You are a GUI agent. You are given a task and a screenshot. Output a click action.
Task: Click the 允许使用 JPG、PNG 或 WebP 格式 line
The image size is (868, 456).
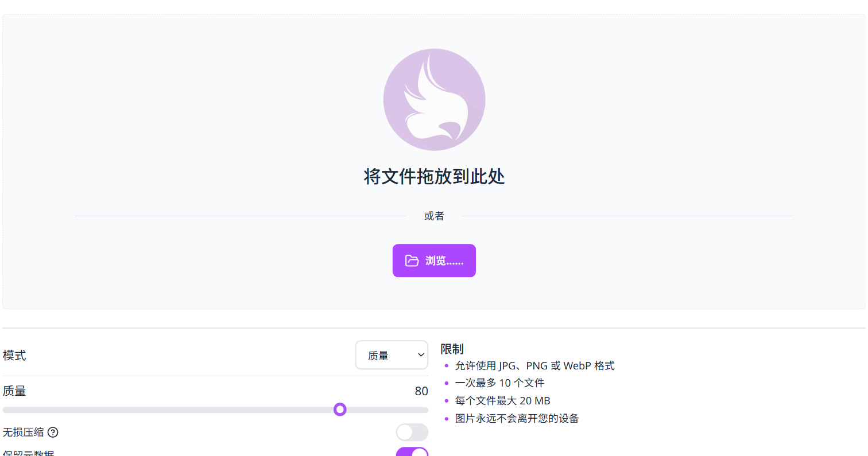click(x=534, y=366)
